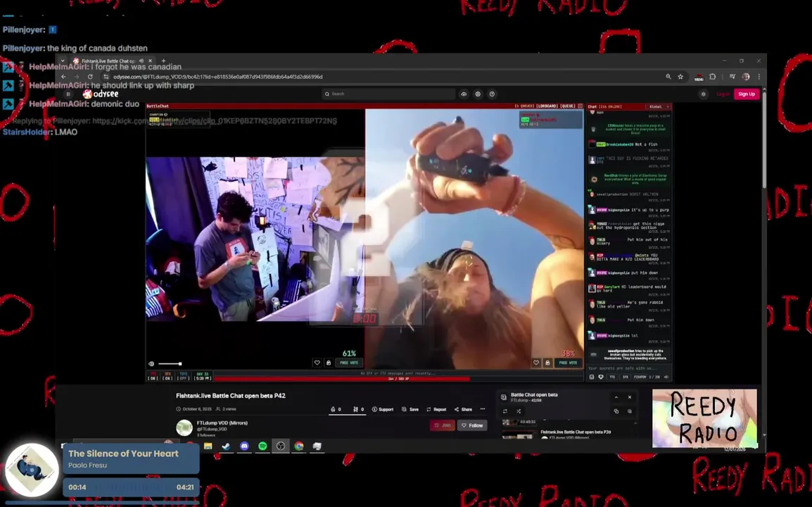Screen dimensions: 812x507
Task: Click the Odysee upload cloud icon
Action: click(x=464, y=94)
